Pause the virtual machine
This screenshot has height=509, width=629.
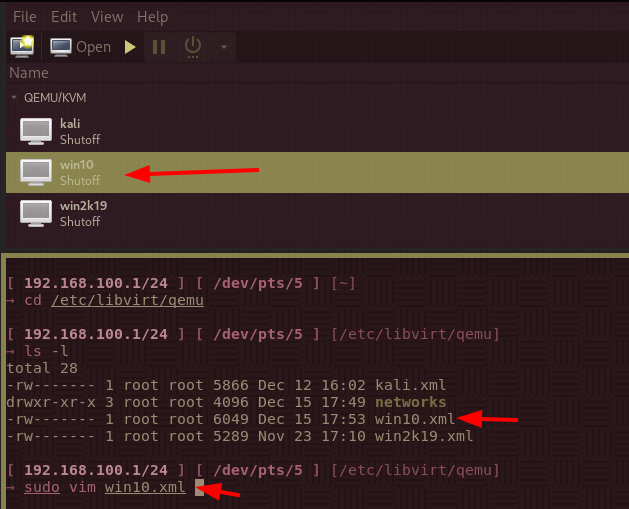(x=159, y=47)
